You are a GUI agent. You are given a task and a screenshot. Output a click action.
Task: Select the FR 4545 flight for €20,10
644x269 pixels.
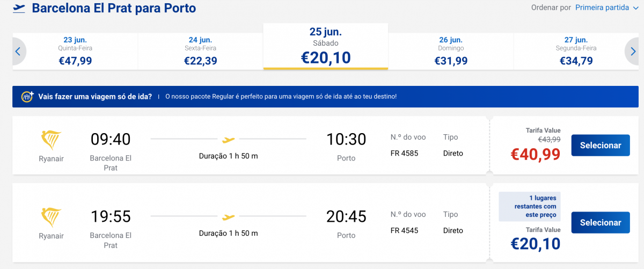tap(601, 222)
